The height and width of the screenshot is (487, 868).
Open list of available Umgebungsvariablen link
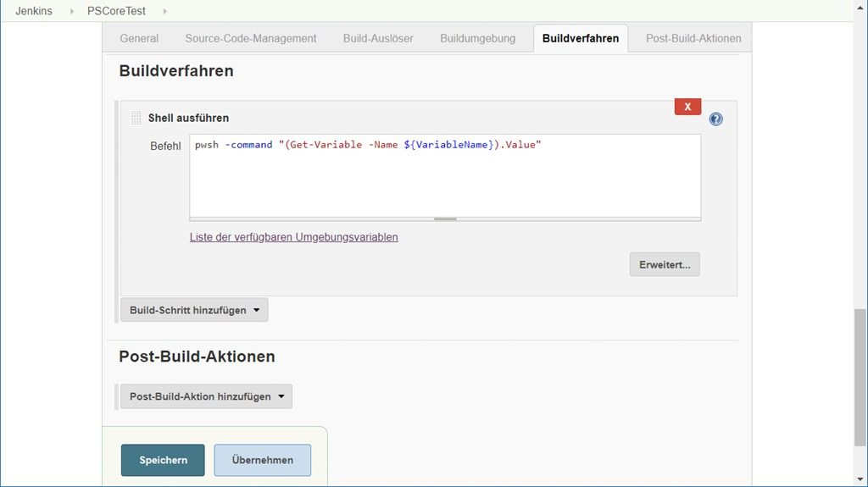[293, 237]
